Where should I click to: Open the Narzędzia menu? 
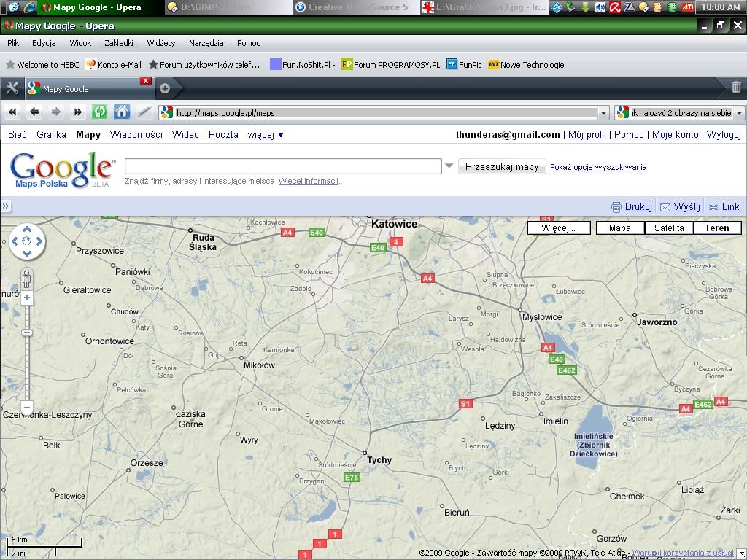206,43
